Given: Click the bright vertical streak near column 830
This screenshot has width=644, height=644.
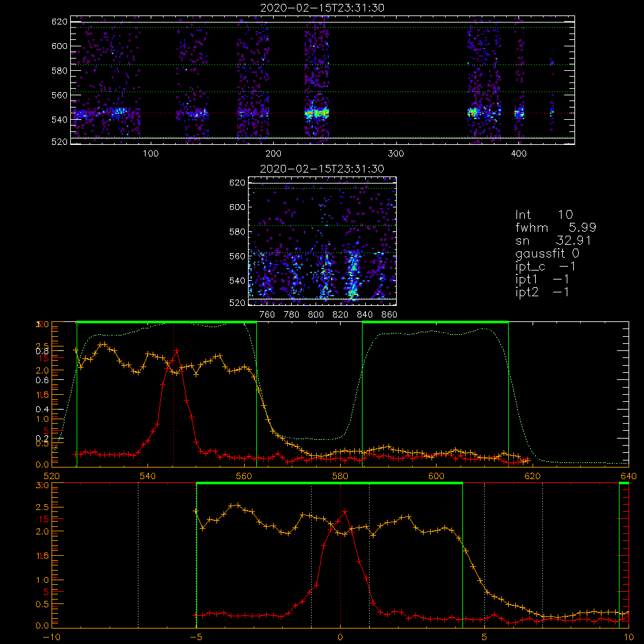Looking at the screenshot, I should [x=352, y=275].
